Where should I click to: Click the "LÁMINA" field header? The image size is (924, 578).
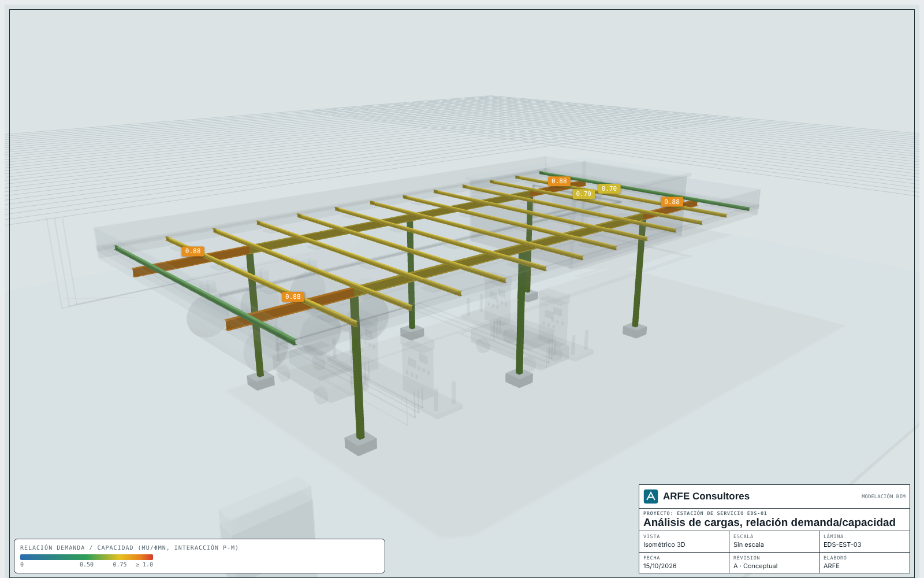tap(833, 536)
